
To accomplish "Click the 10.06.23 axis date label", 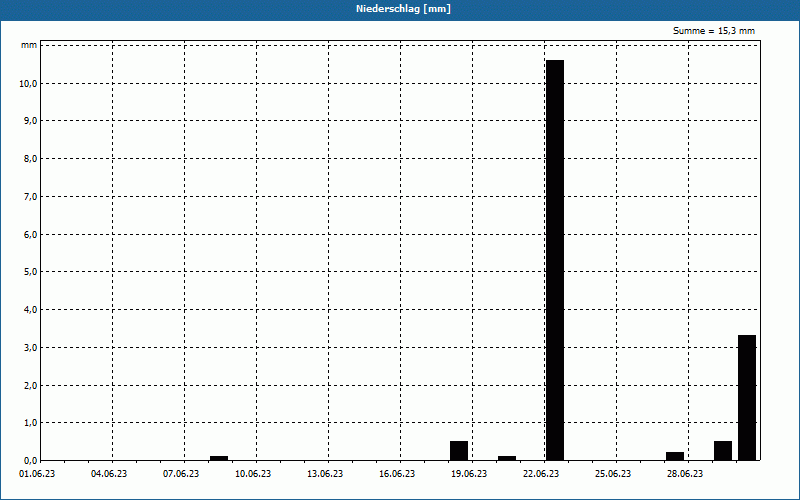I will 253,474.
